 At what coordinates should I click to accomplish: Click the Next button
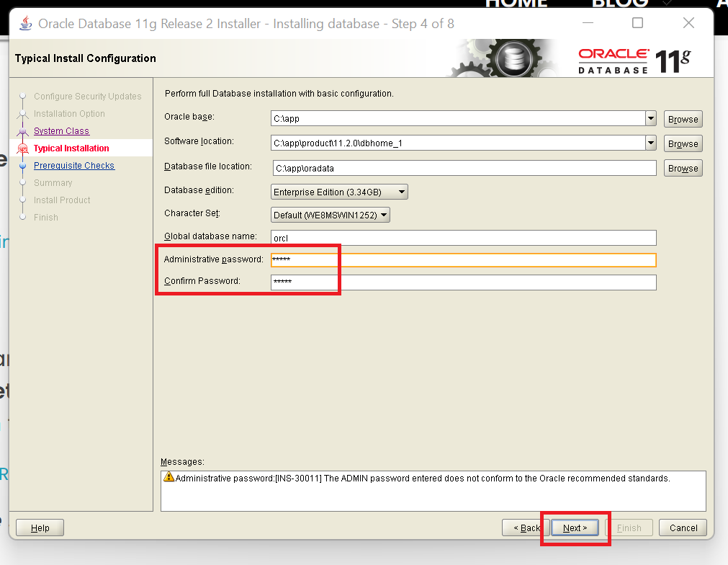[575, 528]
